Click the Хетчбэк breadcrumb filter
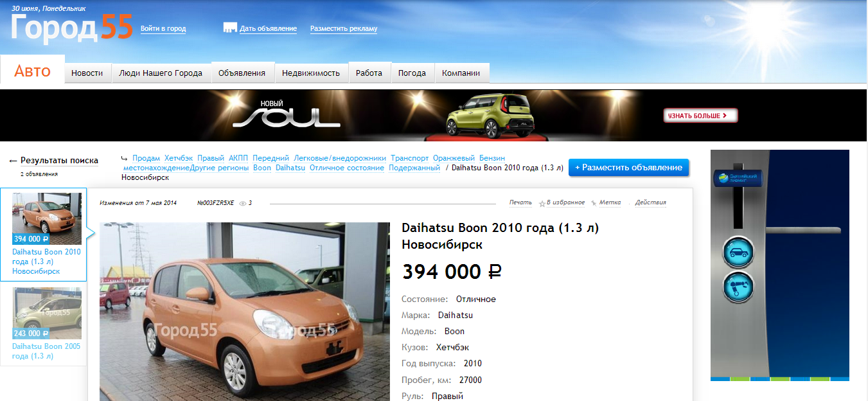This screenshot has height=401, width=868. coord(179,158)
